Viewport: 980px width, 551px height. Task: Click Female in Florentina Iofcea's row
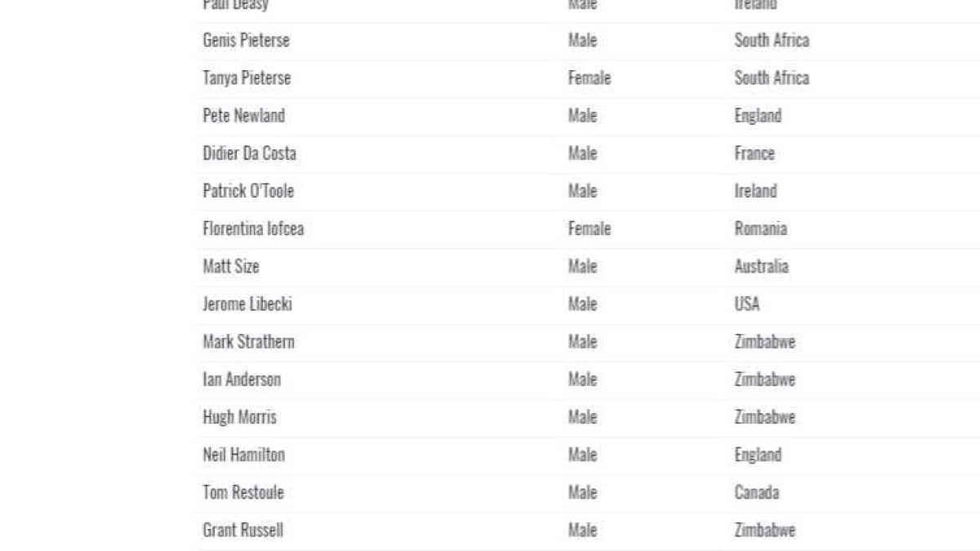point(589,229)
